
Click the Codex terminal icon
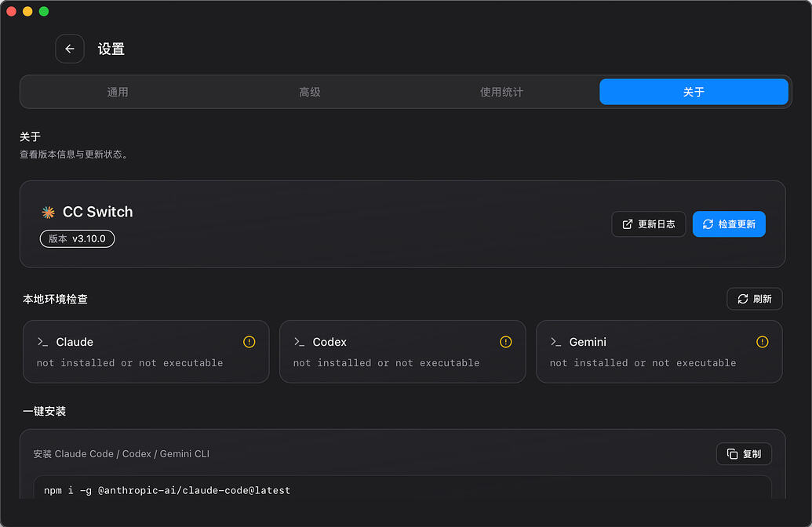click(x=300, y=342)
